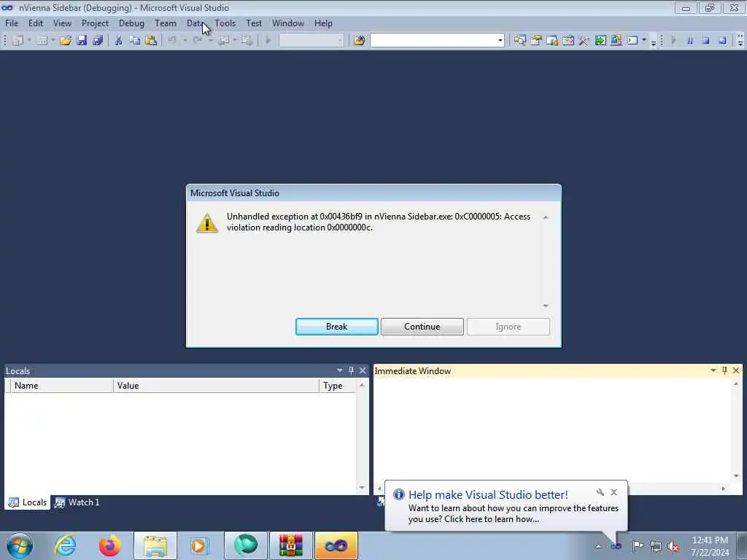This screenshot has width=747, height=560.
Task: Click the Find text input field
Action: 433,41
